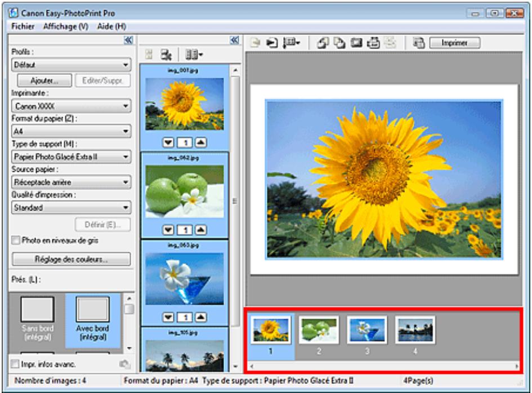Click the overlapping pages copy icon

tap(339, 43)
